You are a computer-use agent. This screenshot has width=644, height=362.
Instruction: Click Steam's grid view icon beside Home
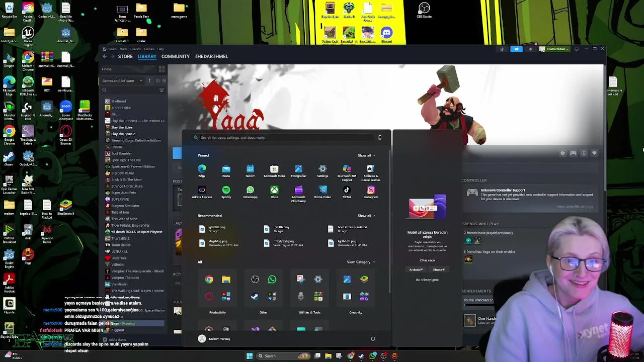click(x=162, y=69)
